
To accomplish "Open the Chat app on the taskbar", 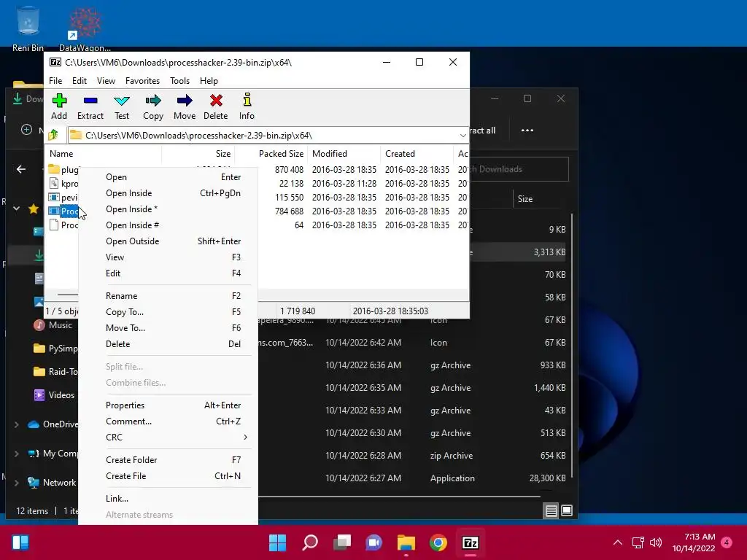I will (x=374, y=542).
